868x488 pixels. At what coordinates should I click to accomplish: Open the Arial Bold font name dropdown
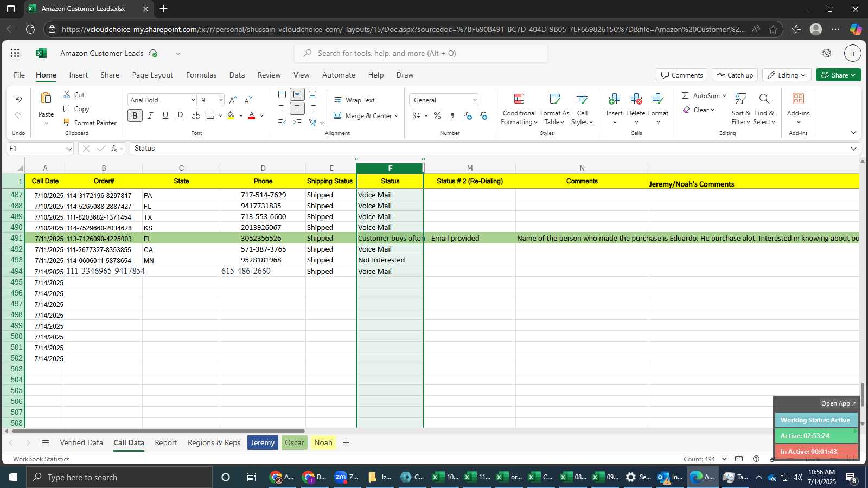pos(193,100)
